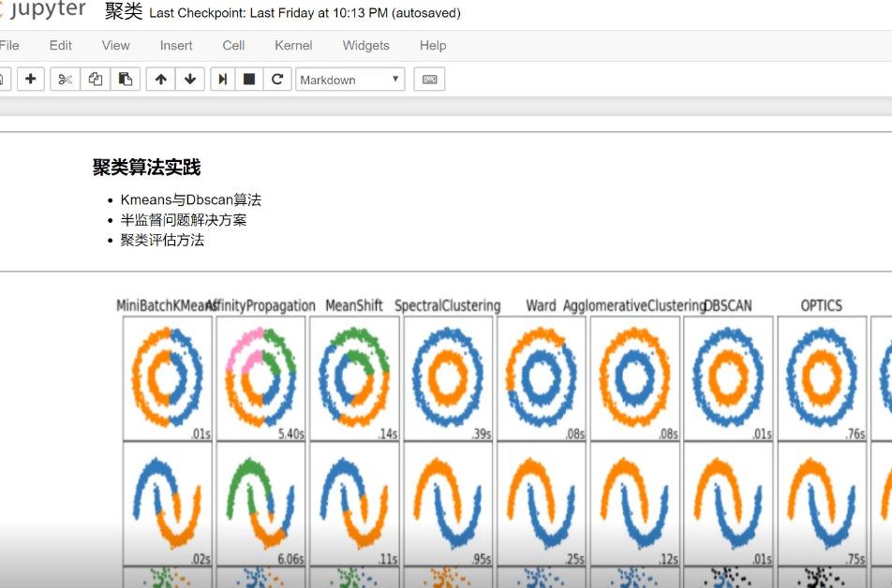
Task: Open the View menu
Action: 115,45
